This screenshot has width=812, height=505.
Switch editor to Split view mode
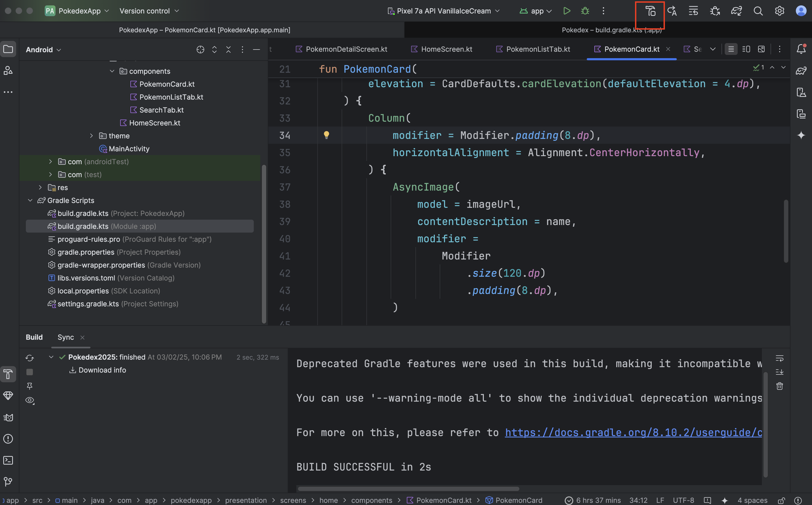pyautogui.click(x=746, y=49)
